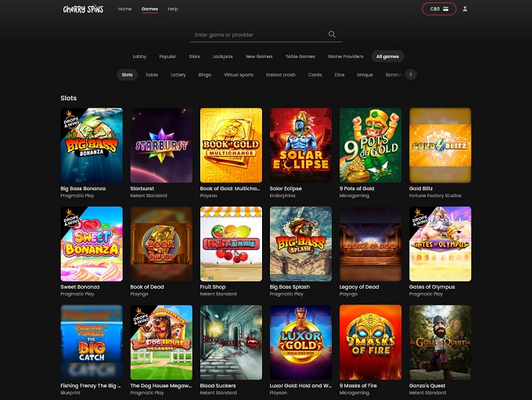Open the Starburst game thumbnail
This screenshot has height=400, width=532.
pos(161,146)
